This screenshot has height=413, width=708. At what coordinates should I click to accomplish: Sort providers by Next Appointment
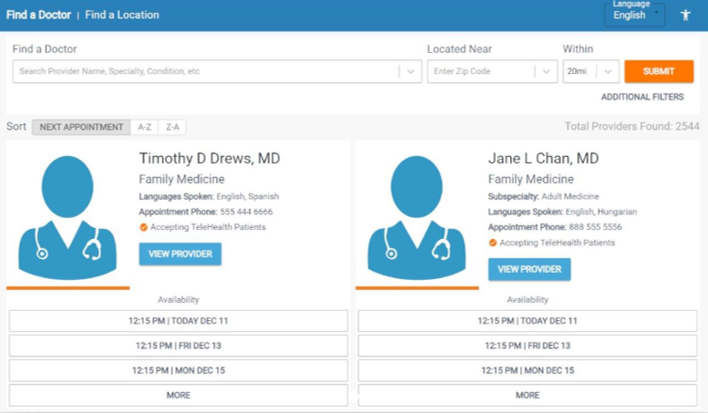(x=82, y=127)
